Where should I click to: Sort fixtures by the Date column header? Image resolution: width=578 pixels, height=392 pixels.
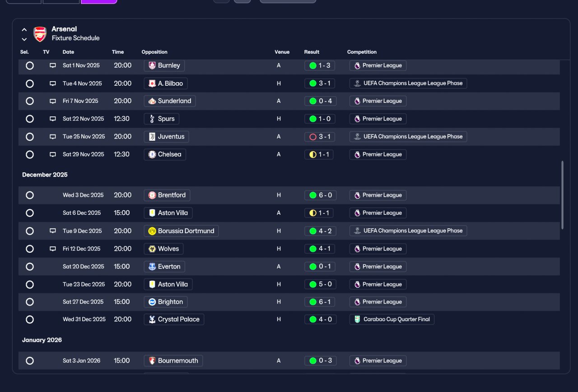click(x=68, y=52)
